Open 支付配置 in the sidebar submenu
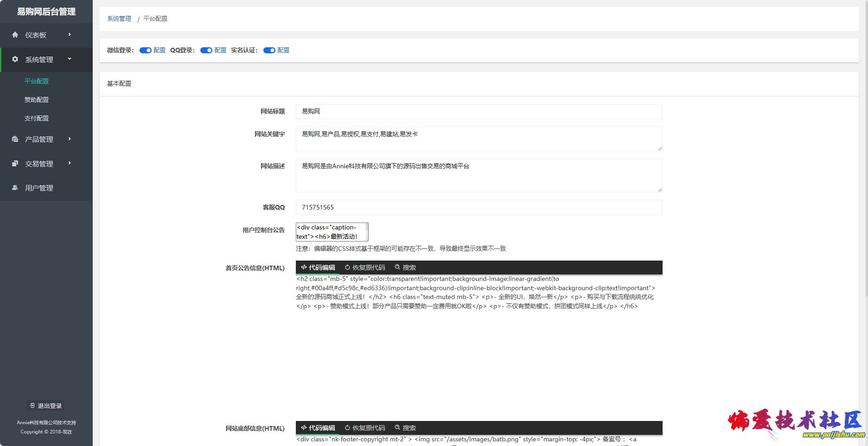 click(x=37, y=118)
